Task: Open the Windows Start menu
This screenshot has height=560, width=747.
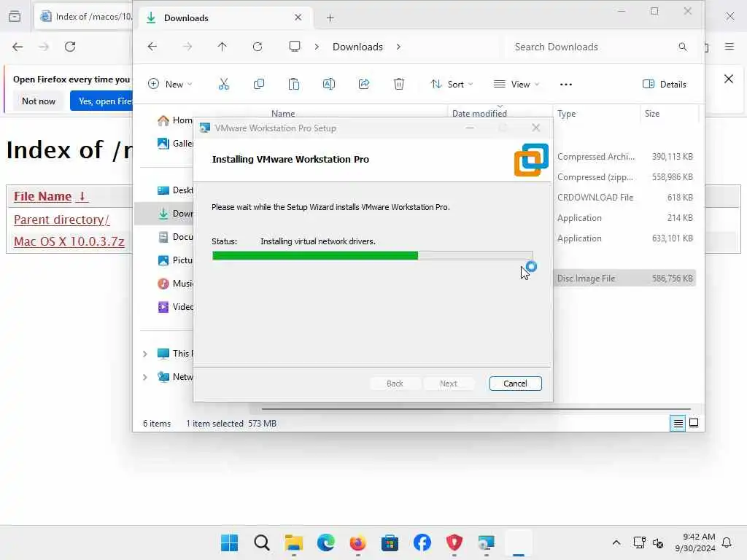Action: 229,542
